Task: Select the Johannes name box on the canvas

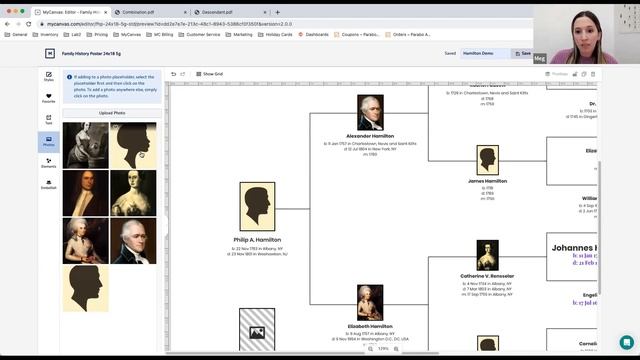Action: pyautogui.click(x=572, y=257)
